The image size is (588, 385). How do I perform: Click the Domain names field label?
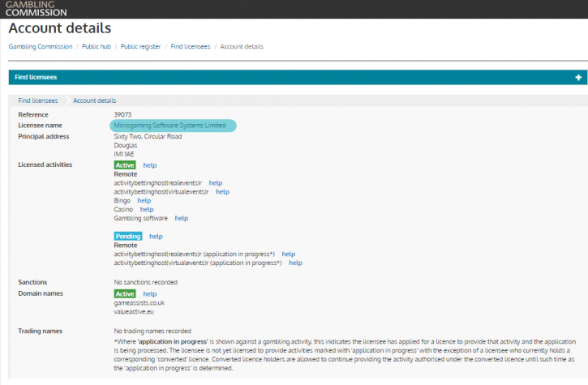41,293
